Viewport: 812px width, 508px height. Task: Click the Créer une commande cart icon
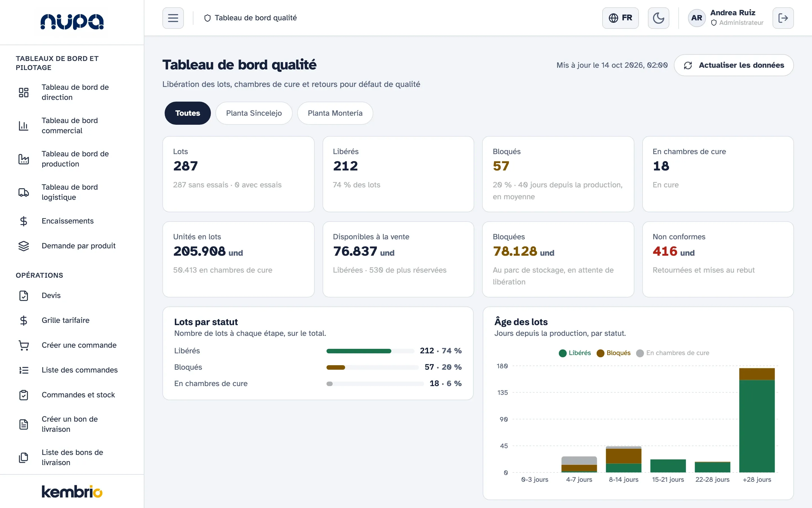click(x=23, y=345)
